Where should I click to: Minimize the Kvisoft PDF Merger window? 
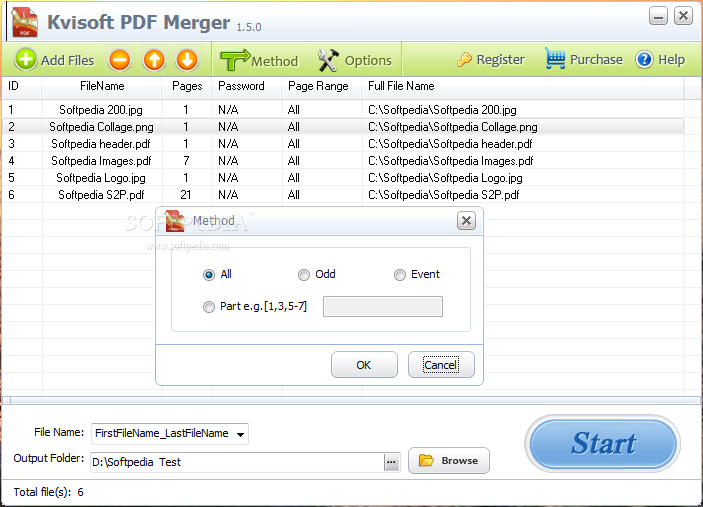pyautogui.click(x=658, y=17)
